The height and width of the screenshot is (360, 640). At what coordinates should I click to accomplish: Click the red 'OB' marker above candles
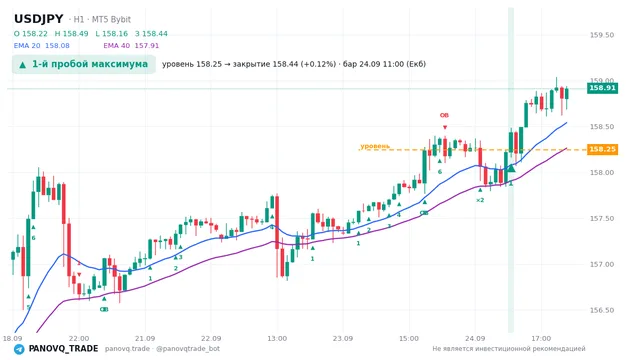444,115
